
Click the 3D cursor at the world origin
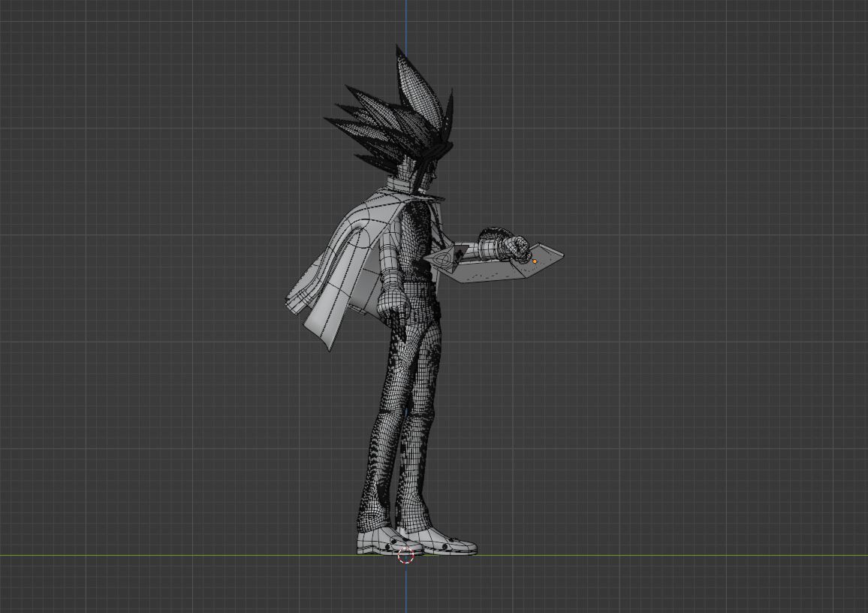tap(405, 555)
